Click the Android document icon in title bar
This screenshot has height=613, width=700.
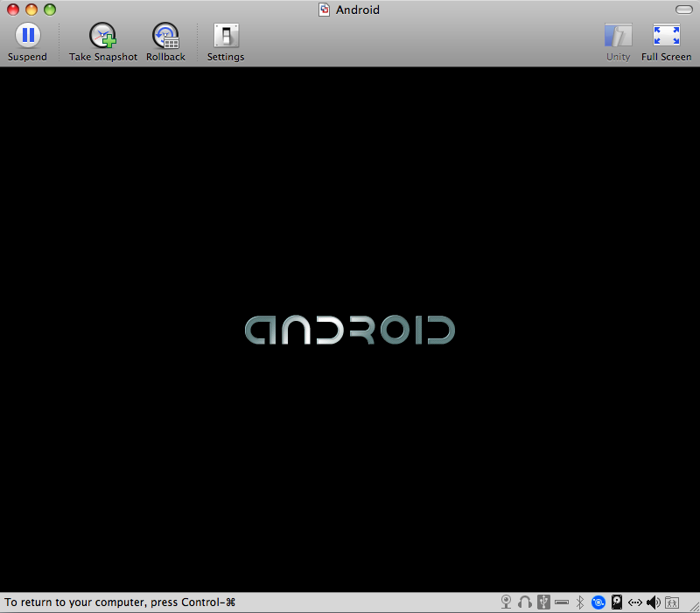coord(325,10)
